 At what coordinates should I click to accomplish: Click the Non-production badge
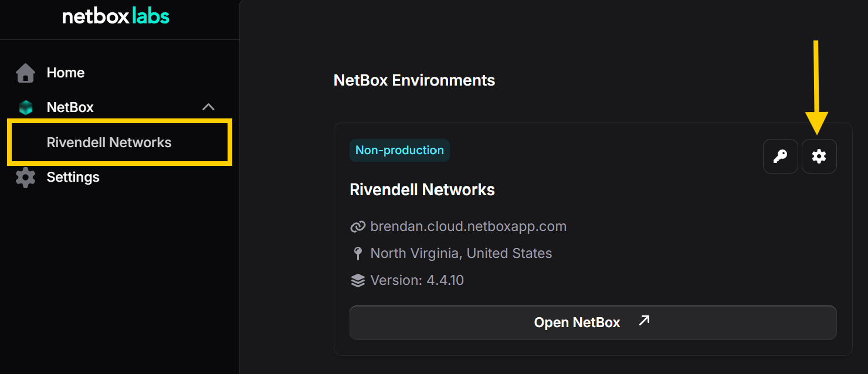tap(399, 150)
